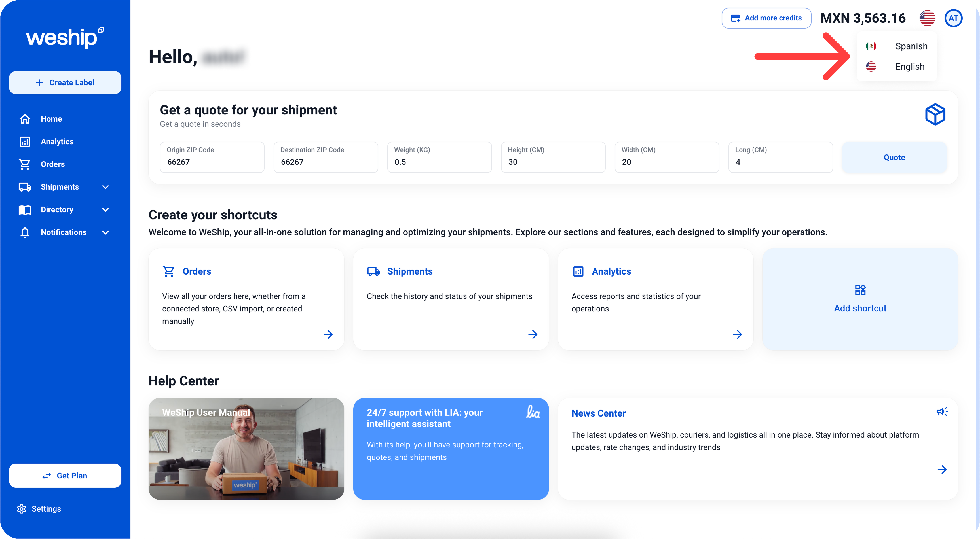
Task: Focus the Width (CM) field
Action: coord(667,157)
